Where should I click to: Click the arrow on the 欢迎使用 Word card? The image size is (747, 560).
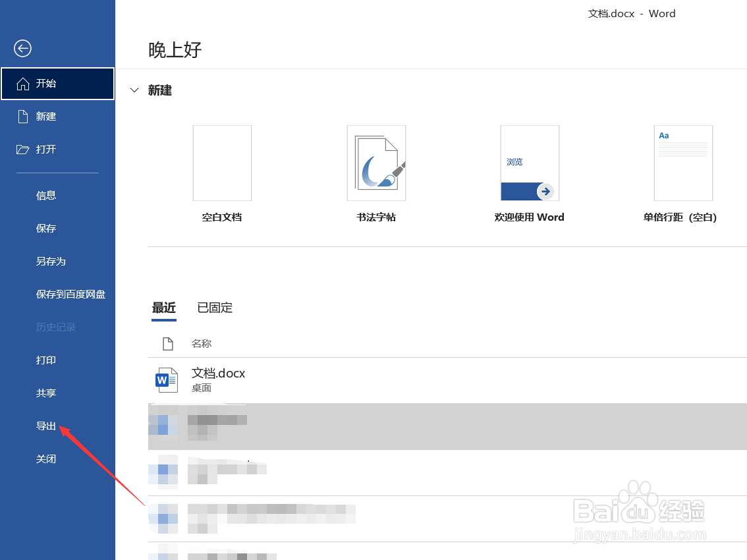pos(545,191)
